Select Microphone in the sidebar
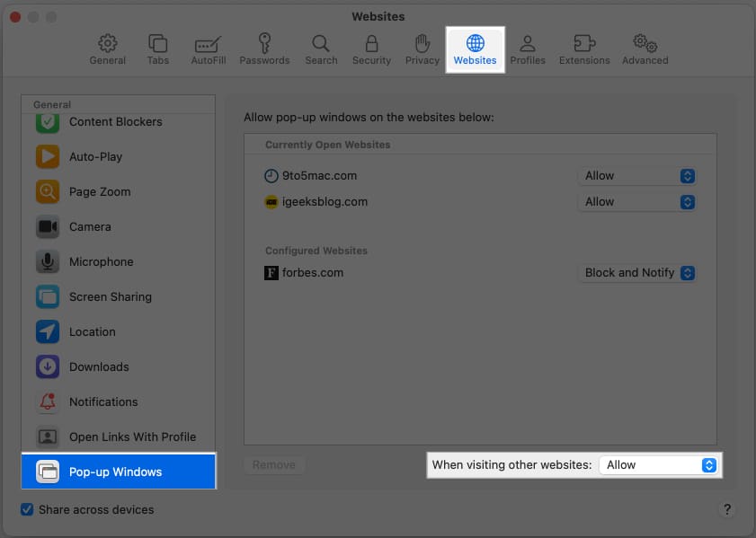Image resolution: width=756 pixels, height=538 pixels. [x=119, y=261]
